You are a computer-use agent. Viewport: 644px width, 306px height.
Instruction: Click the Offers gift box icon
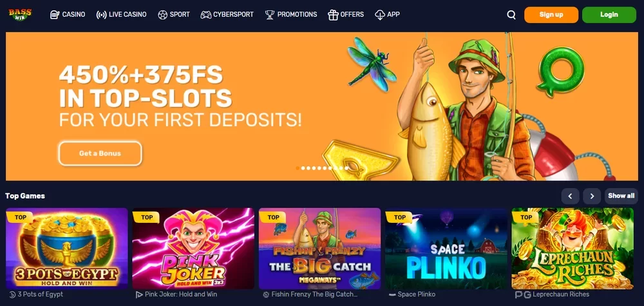point(333,15)
